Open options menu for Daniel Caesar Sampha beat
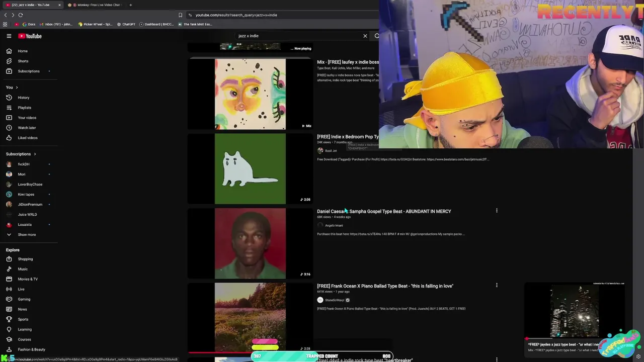The image size is (644, 362). (x=497, y=211)
